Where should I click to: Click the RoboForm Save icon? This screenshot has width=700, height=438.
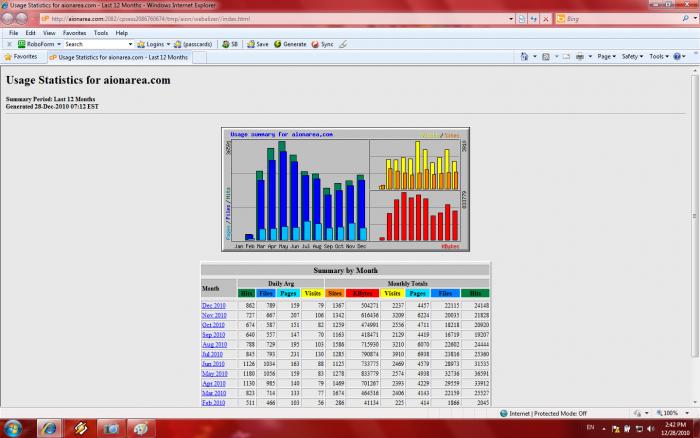[x=257, y=44]
